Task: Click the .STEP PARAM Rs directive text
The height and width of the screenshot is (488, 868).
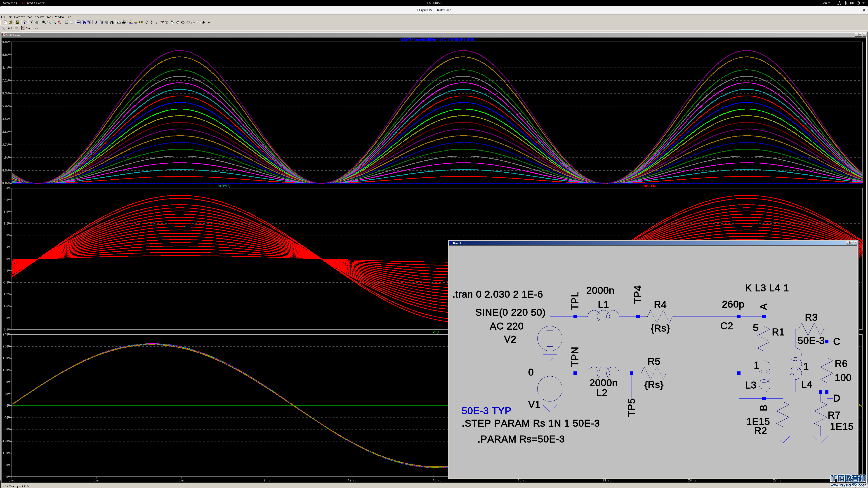Action: (x=531, y=423)
